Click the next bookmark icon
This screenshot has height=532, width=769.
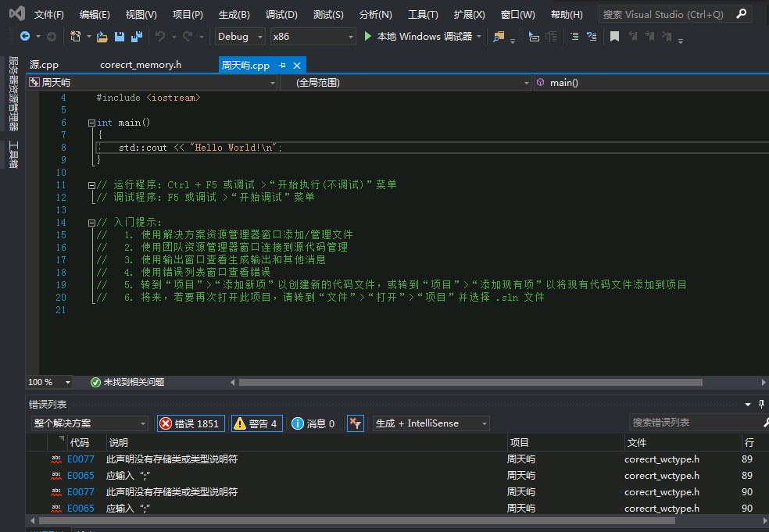pyautogui.click(x=649, y=36)
